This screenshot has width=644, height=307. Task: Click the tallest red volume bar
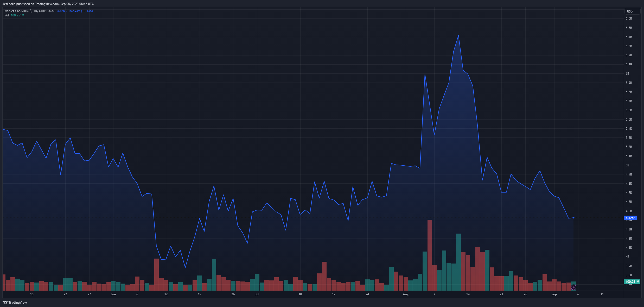pos(430,255)
